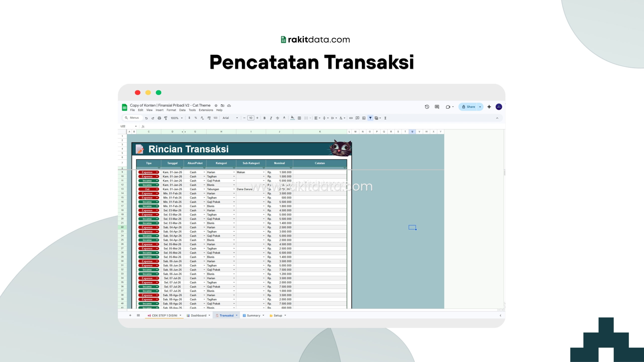Insert a chart

pyautogui.click(x=364, y=118)
